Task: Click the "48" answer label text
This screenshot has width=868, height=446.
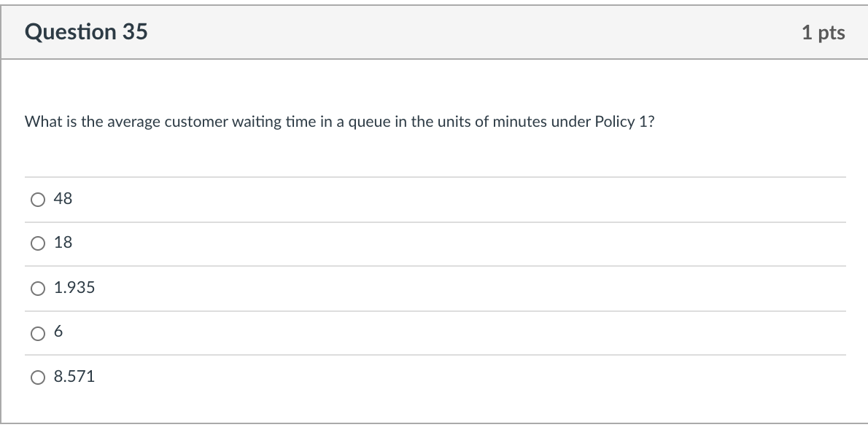Action: coord(63,199)
